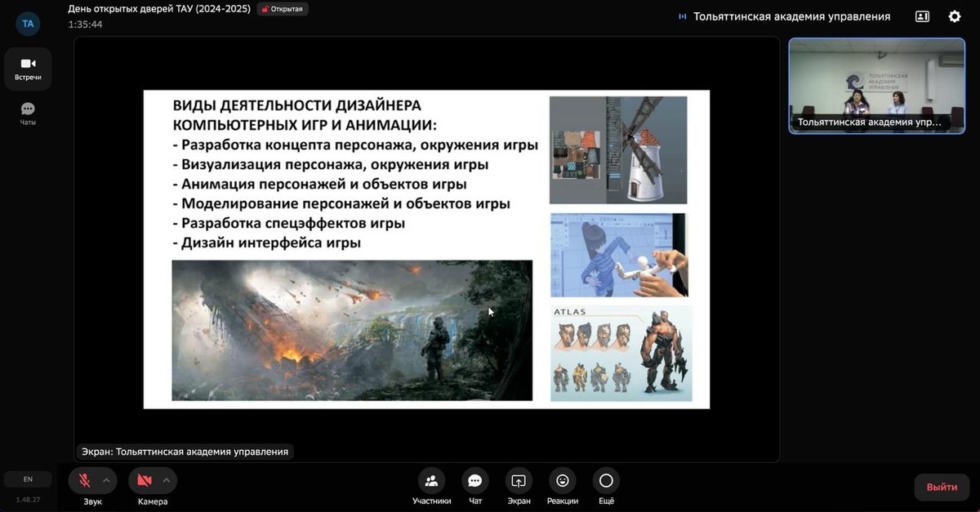
Task: Open the Реакции emoji menu
Action: [563, 486]
